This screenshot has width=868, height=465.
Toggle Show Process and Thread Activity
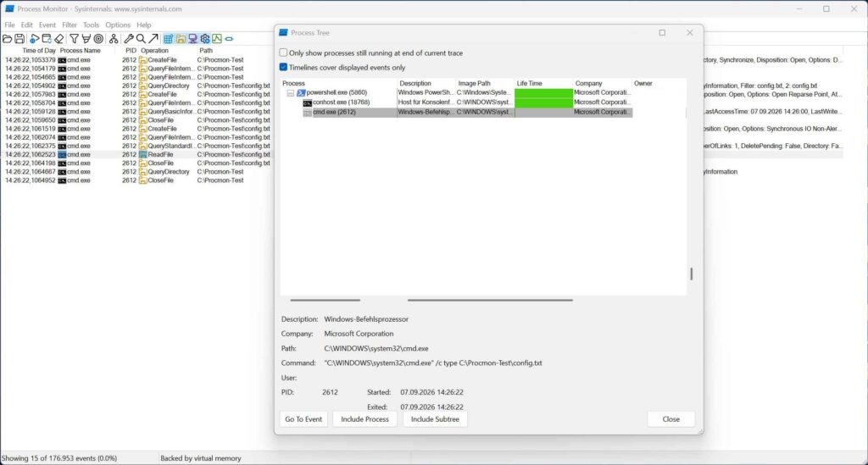pyautogui.click(x=205, y=39)
